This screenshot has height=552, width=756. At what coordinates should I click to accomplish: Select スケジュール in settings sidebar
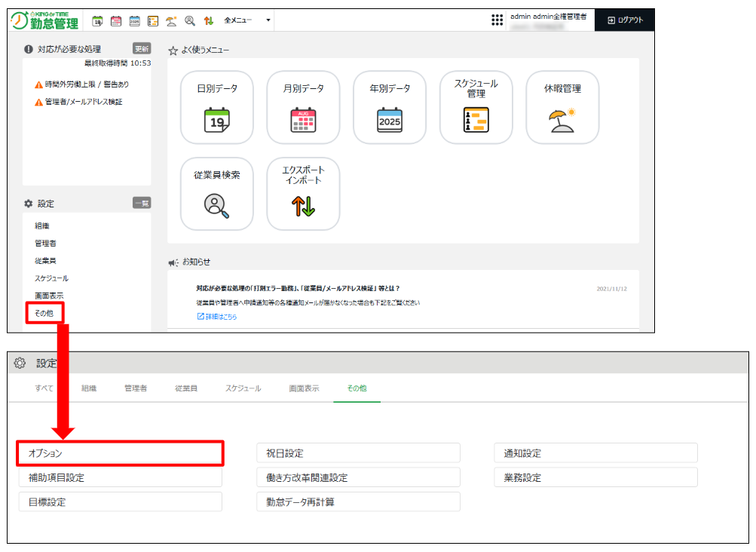point(51,278)
